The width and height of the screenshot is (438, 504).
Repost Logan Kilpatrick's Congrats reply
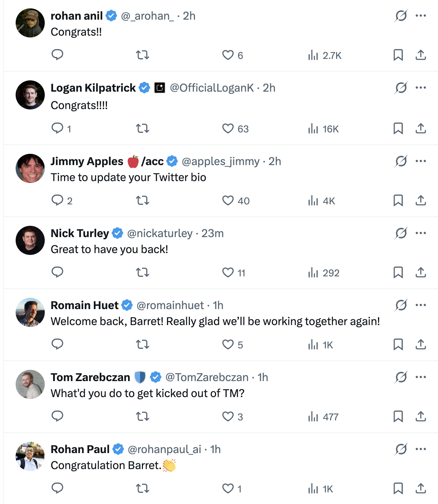(x=143, y=129)
